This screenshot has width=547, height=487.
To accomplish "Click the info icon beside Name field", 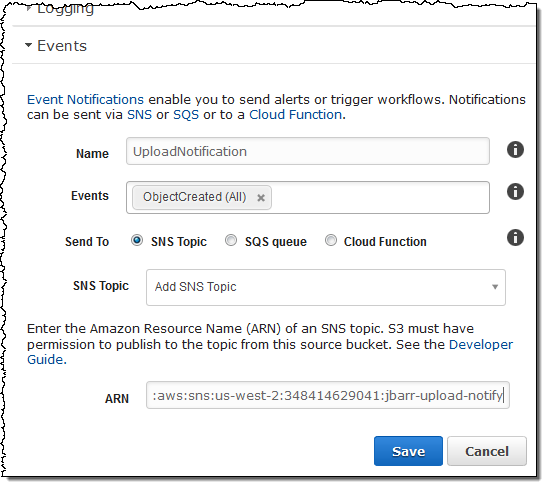I will [x=515, y=150].
